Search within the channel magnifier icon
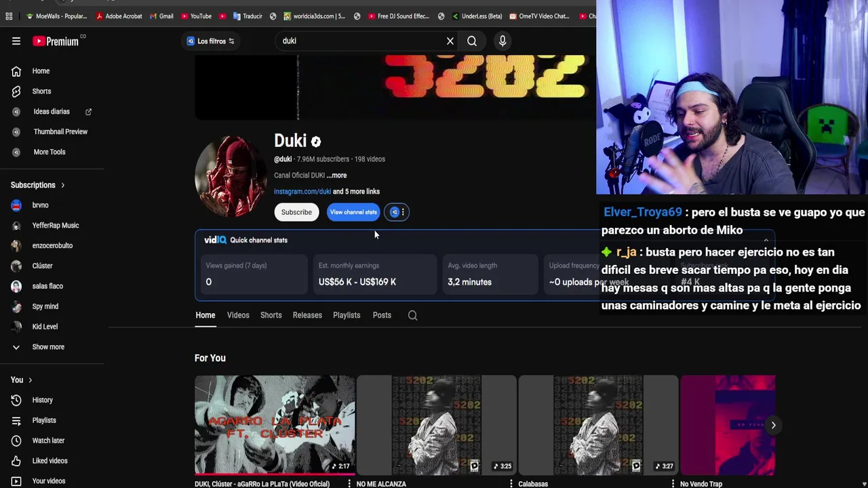The image size is (868, 488). [x=412, y=315]
